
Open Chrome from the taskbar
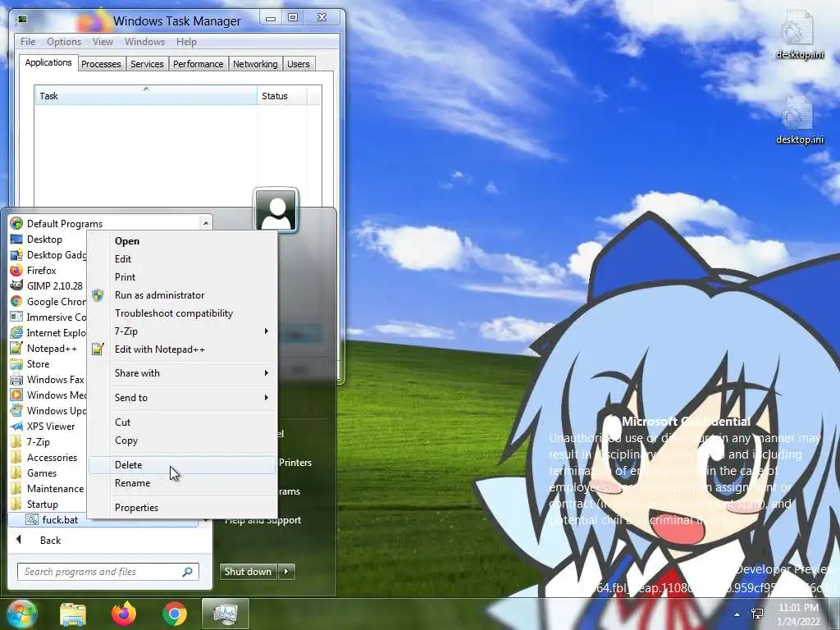(x=175, y=614)
